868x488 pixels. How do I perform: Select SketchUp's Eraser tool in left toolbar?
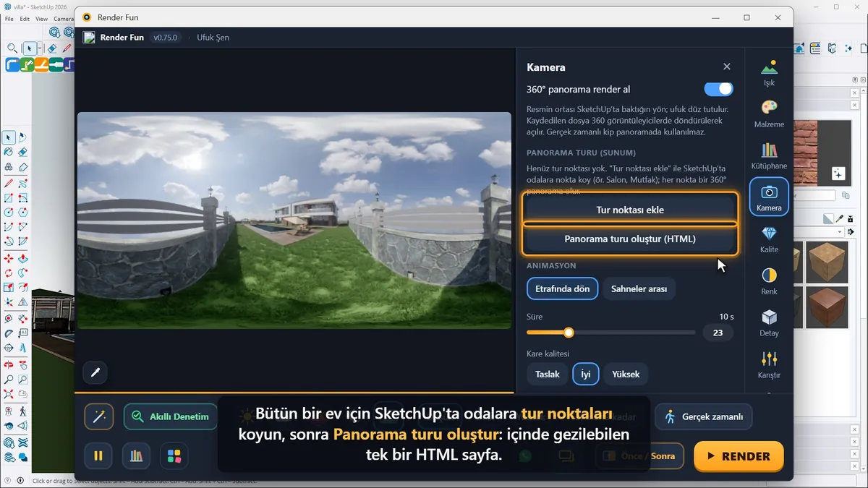click(x=22, y=152)
